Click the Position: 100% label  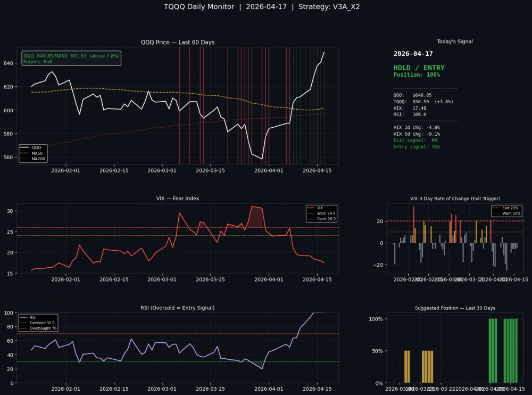417,75
